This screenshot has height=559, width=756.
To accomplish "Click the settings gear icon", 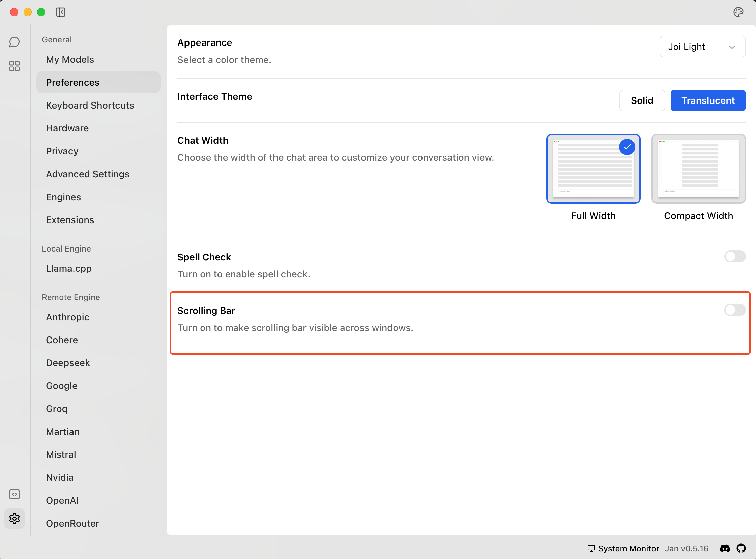I will 14,519.
